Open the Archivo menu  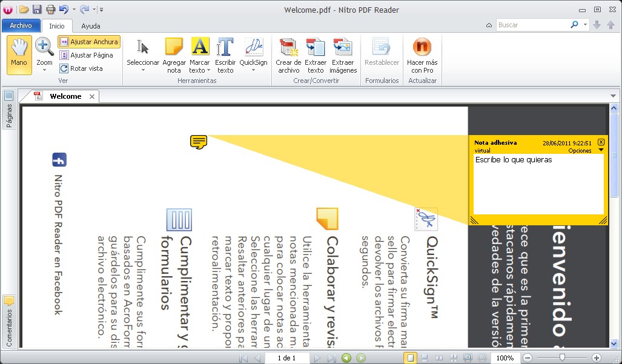click(x=21, y=25)
